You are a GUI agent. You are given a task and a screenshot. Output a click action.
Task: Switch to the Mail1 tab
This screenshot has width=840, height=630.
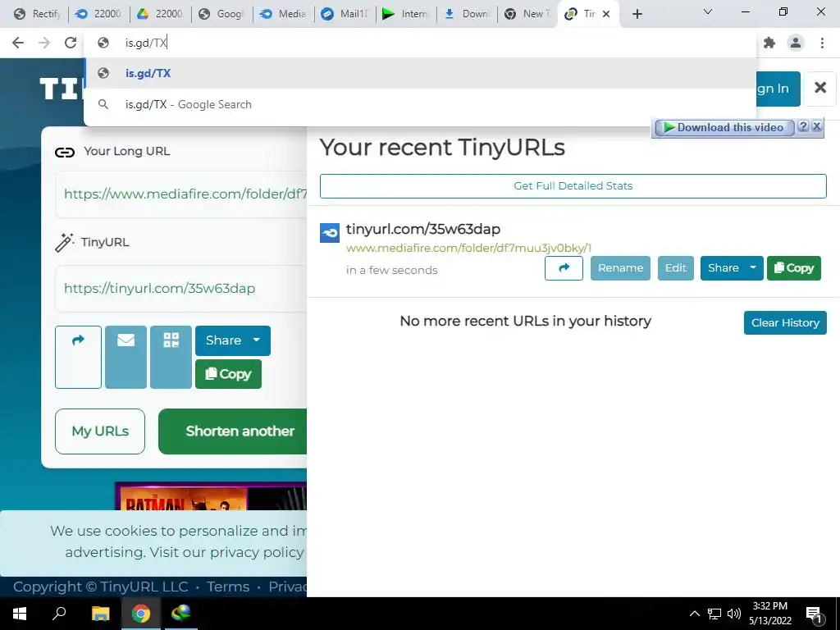(345, 14)
